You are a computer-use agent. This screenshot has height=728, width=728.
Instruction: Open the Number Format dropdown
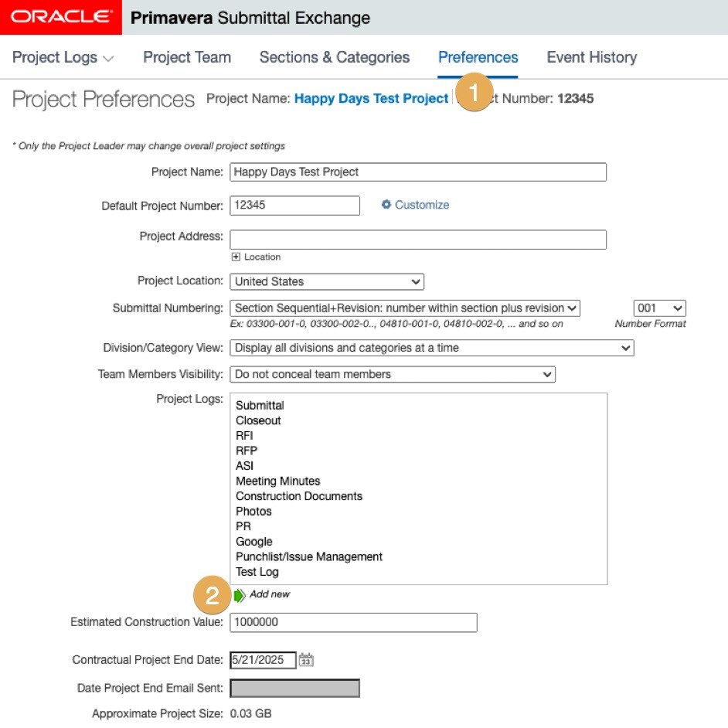point(659,308)
